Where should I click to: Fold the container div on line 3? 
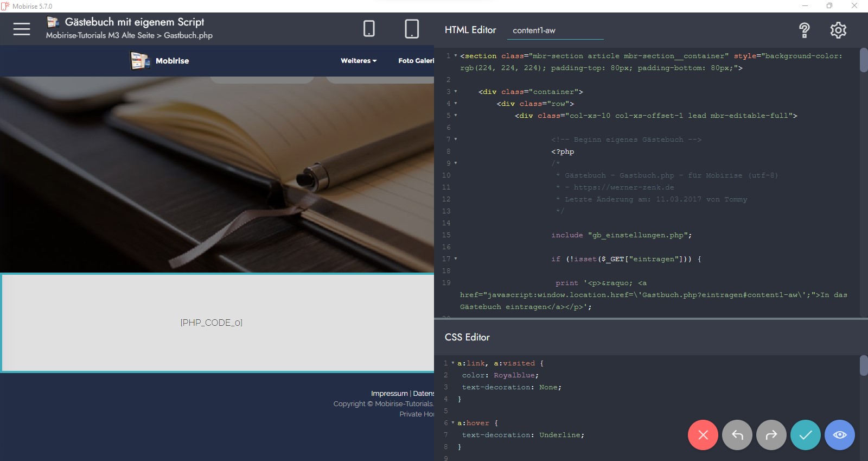point(456,92)
